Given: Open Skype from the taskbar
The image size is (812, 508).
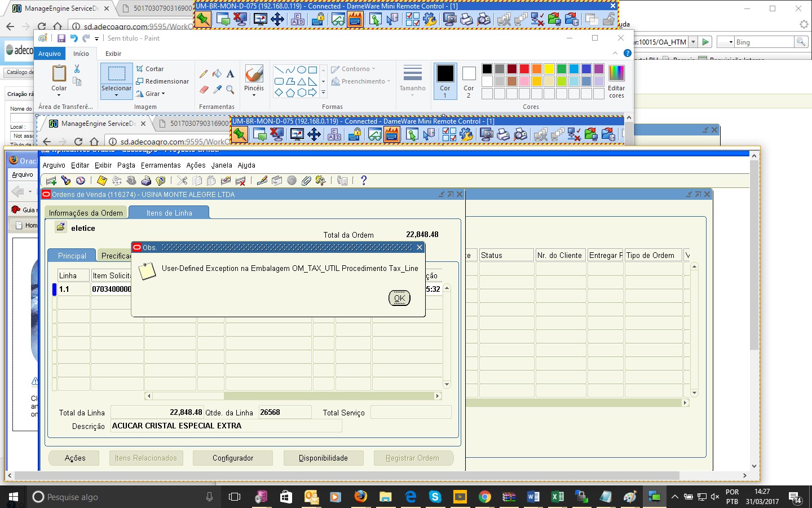Looking at the screenshot, I should pyautogui.click(x=435, y=497).
